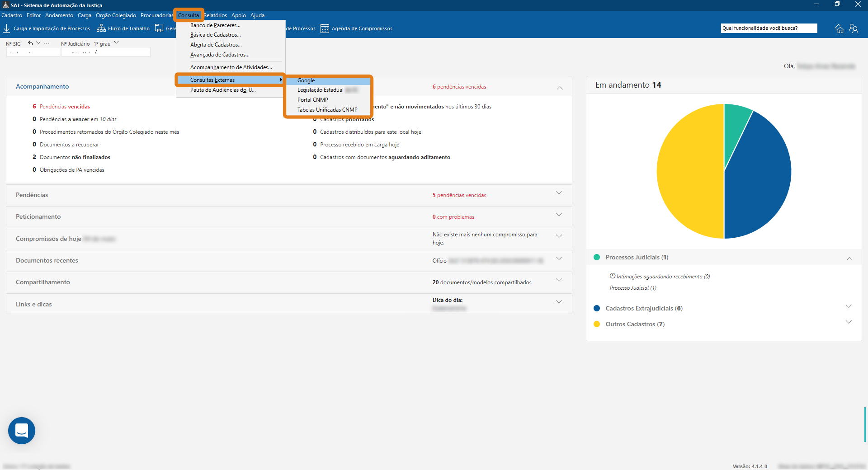Click Documentos não finalizados link
This screenshot has width=868, height=470.
point(75,157)
